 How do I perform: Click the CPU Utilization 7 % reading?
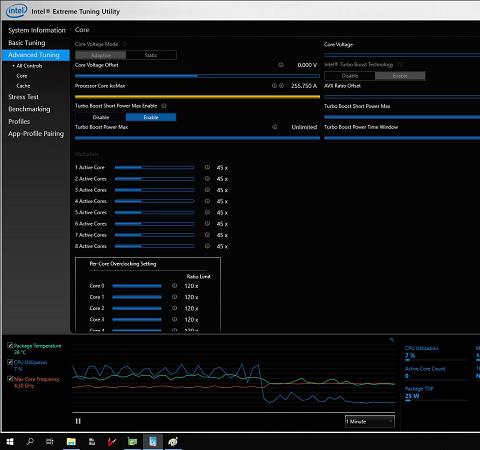point(410,356)
